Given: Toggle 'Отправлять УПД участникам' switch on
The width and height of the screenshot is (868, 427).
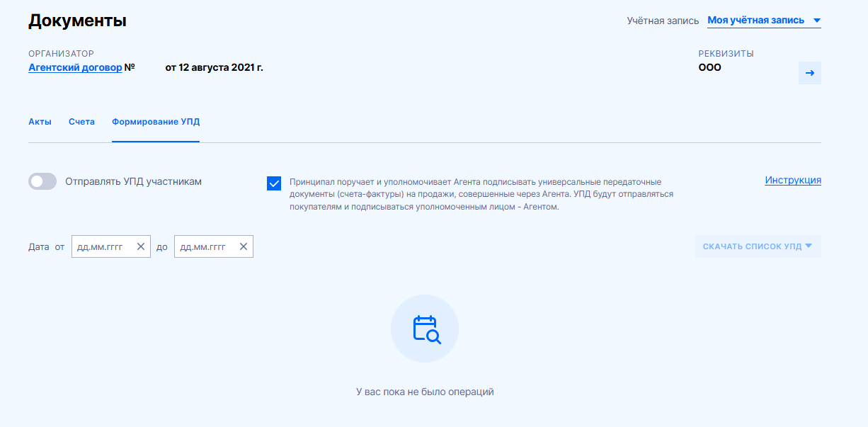Looking at the screenshot, I should tap(42, 181).
